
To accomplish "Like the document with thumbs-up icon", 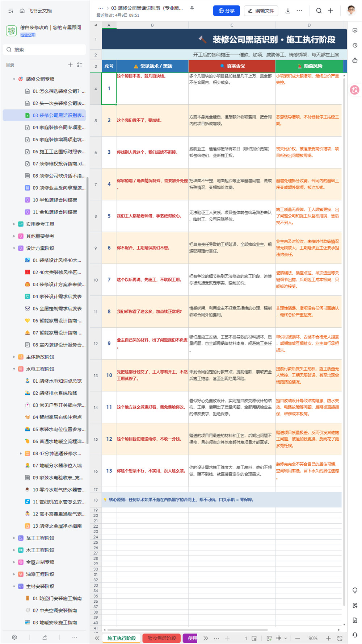I will coord(355,60).
